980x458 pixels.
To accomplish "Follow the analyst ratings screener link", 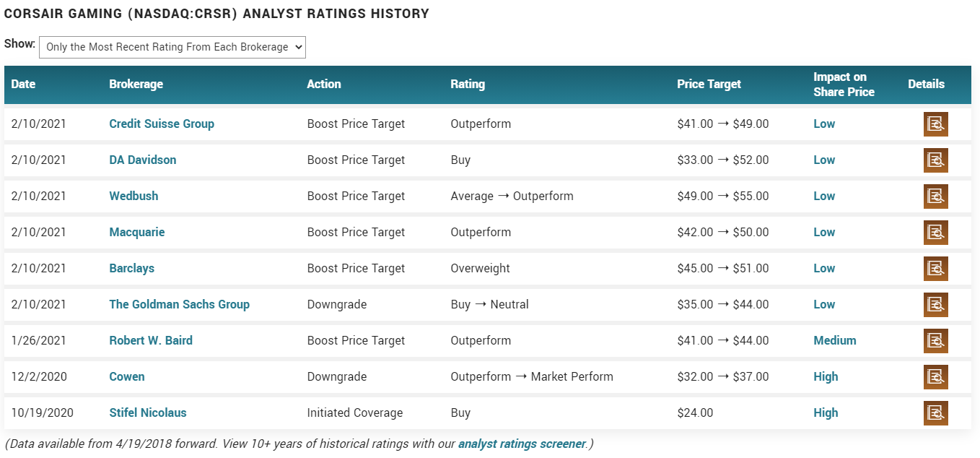I will 522,444.
